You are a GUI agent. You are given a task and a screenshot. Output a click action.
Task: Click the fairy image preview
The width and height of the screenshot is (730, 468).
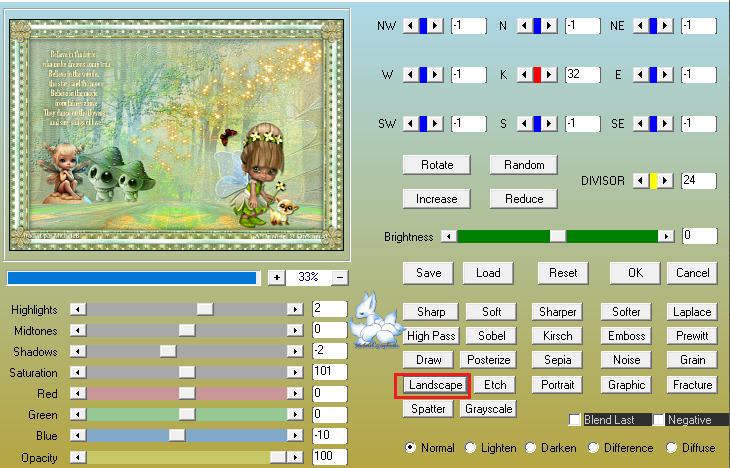pyautogui.click(x=176, y=135)
